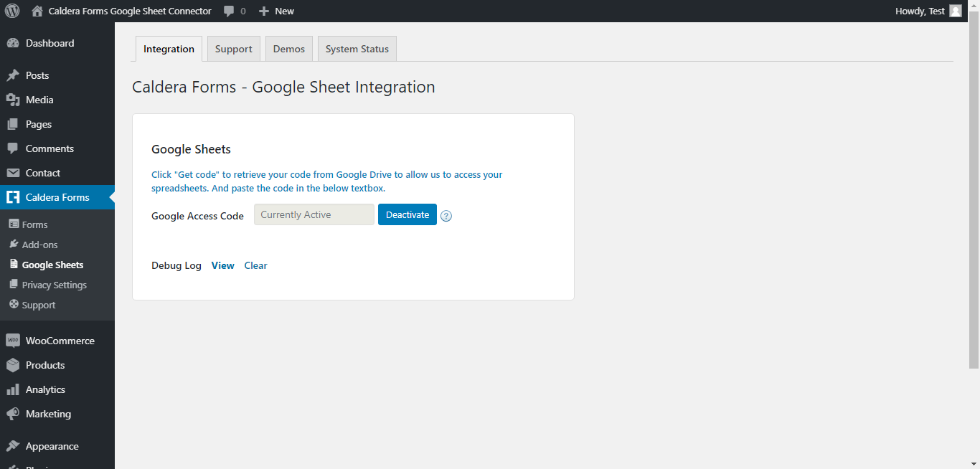
Task: Click the Add-ons plug icon
Action: point(14,245)
